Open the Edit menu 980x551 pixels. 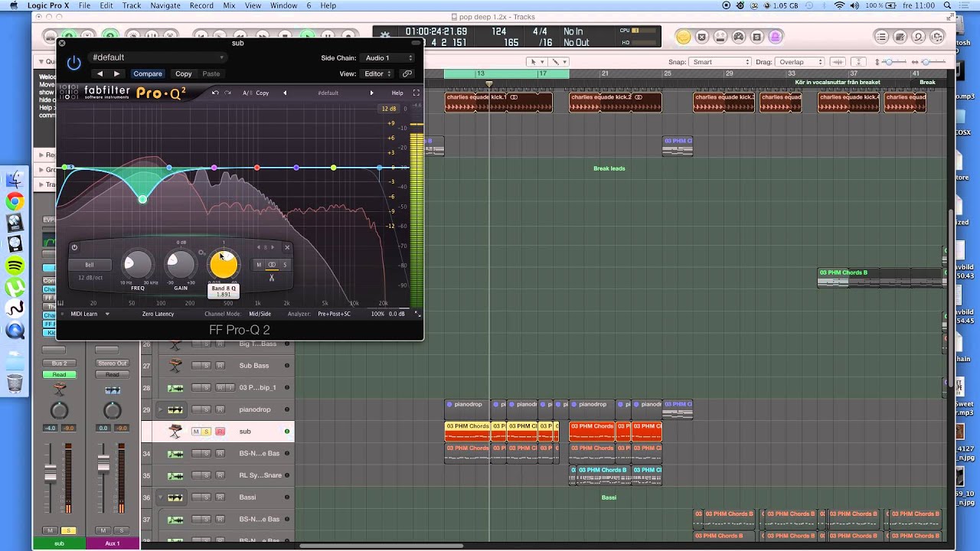106,5
